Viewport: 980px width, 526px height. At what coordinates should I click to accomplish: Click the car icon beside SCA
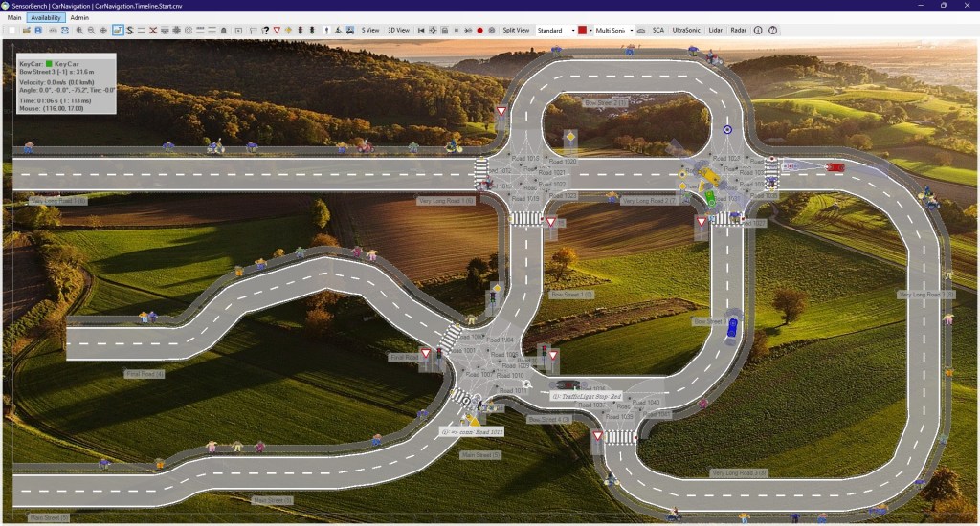641,31
